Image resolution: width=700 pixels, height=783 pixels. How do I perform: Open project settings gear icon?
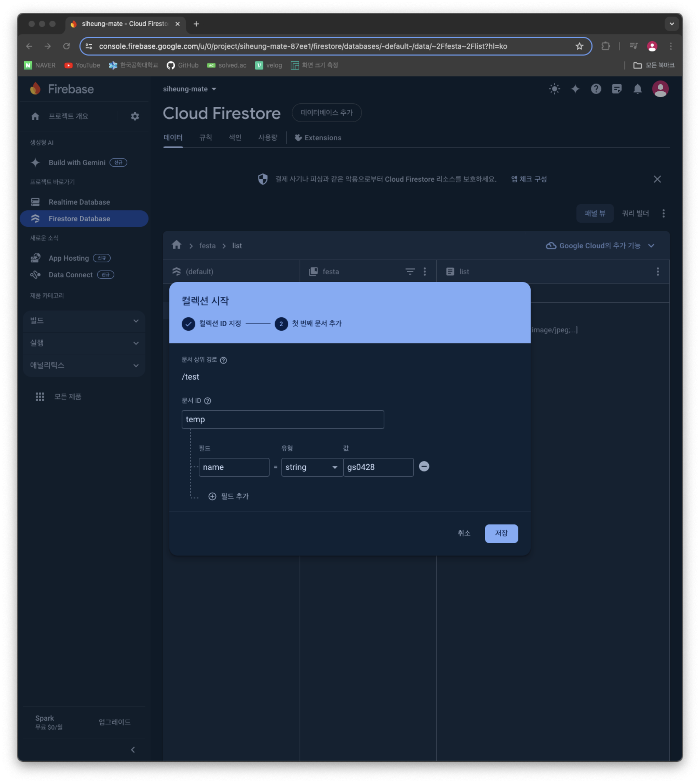click(x=134, y=116)
